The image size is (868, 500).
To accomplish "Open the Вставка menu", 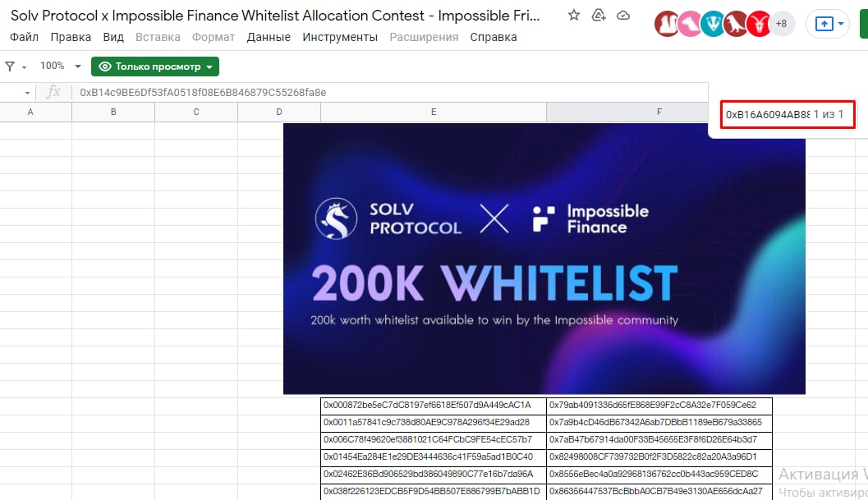I will (158, 37).
